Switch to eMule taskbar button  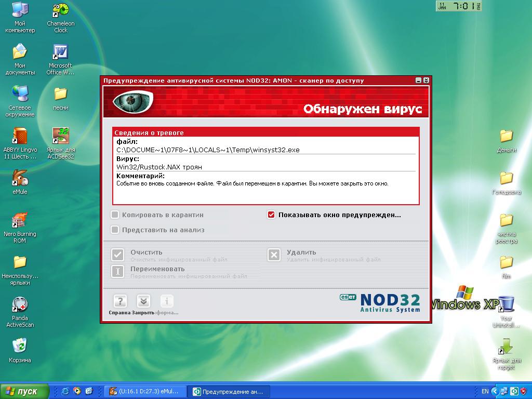pyautogui.click(x=145, y=391)
